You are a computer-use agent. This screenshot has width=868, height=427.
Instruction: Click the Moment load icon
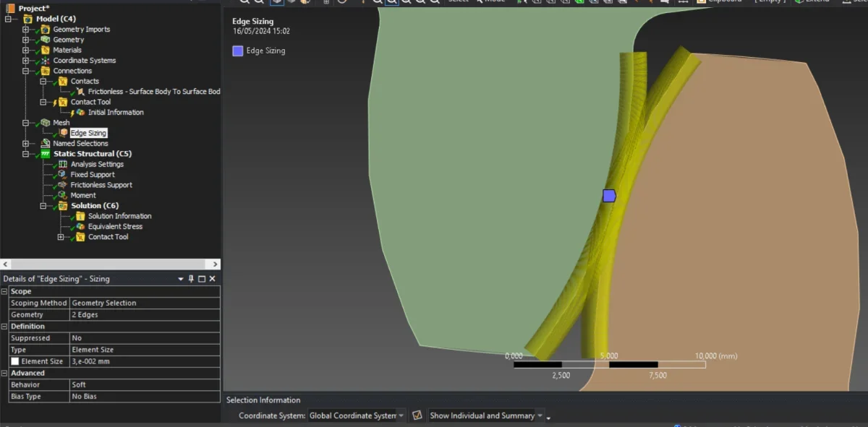point(63,196)
